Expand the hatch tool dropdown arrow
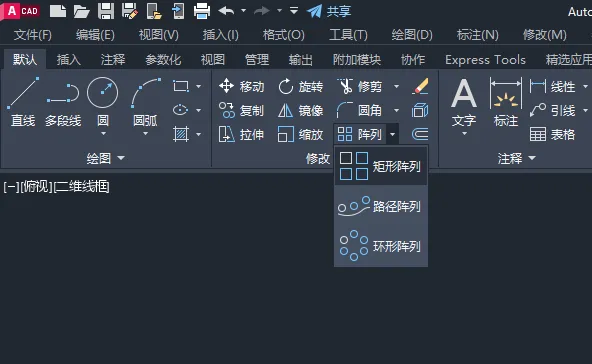The width and height of the screenshot is (592, 364). pyautogui.click(x=199, y=134)
